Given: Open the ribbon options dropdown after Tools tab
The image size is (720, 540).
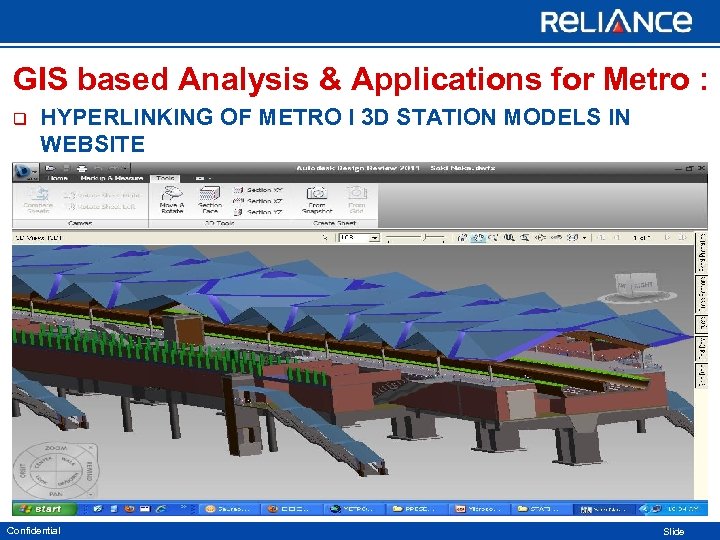Looking at the screenshot, I should tap(203, 178).
